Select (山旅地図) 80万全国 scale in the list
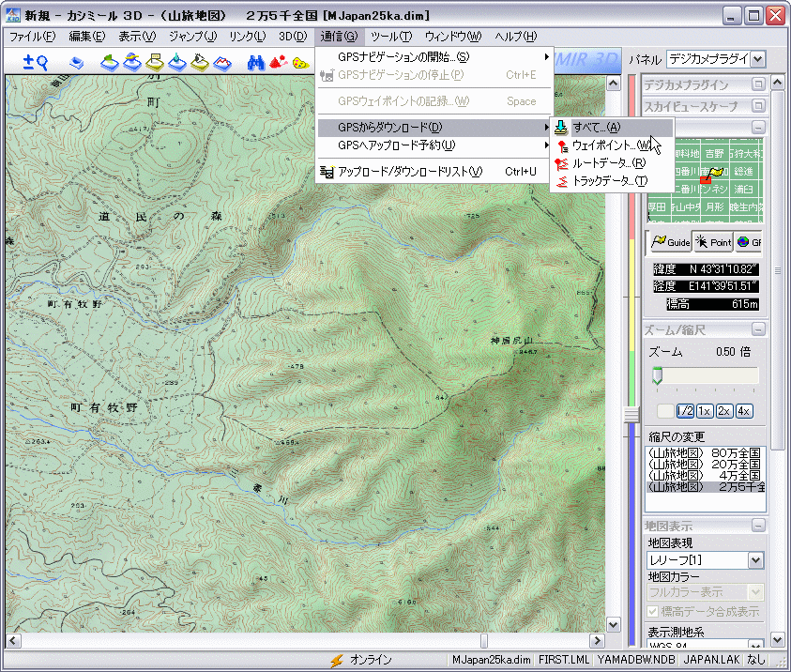Viewport: 791px width, 672px height. click(705, 453)
